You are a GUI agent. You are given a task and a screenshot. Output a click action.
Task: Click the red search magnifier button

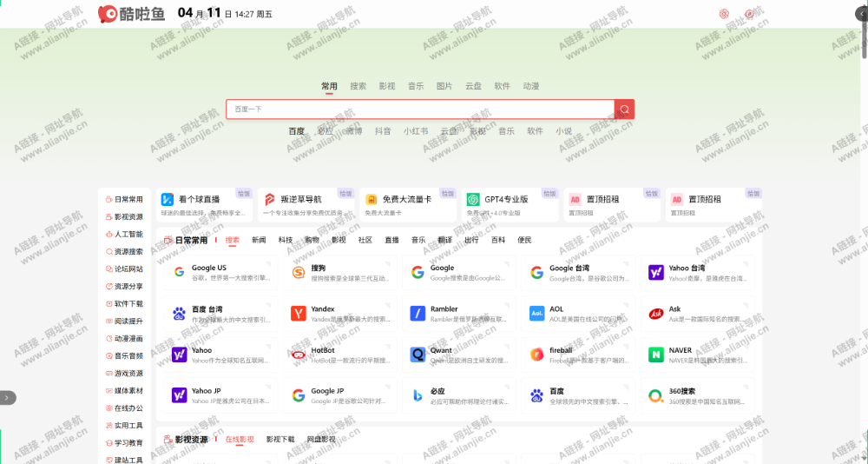coord(624,109)
